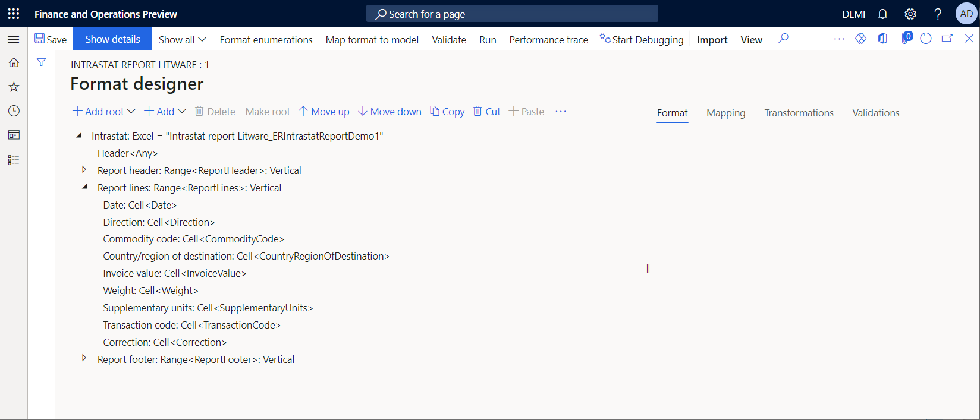
Task: Select the Commodity code cell item
Action: (194, 239)
